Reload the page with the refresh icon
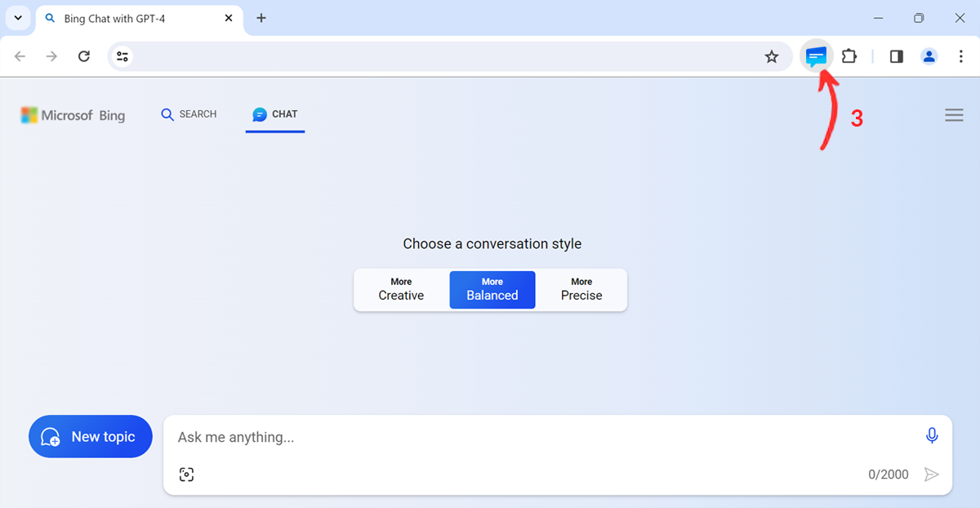 coord(83,56)
